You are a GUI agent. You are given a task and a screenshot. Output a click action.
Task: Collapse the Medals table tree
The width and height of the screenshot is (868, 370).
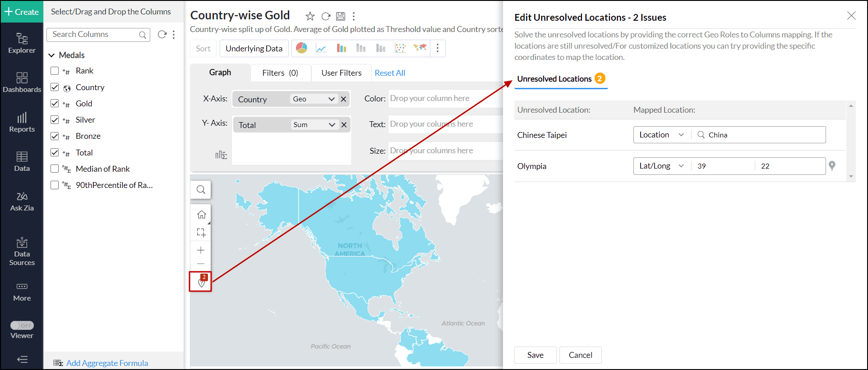pyautogui.click(x=51, y=55)
